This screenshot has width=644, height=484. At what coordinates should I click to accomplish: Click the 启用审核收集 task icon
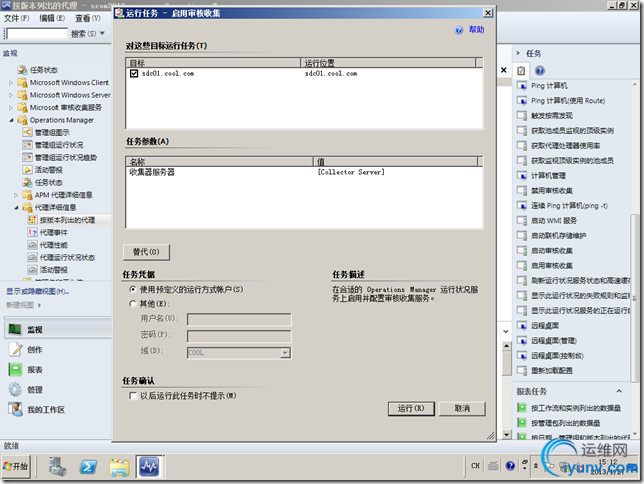522,265
